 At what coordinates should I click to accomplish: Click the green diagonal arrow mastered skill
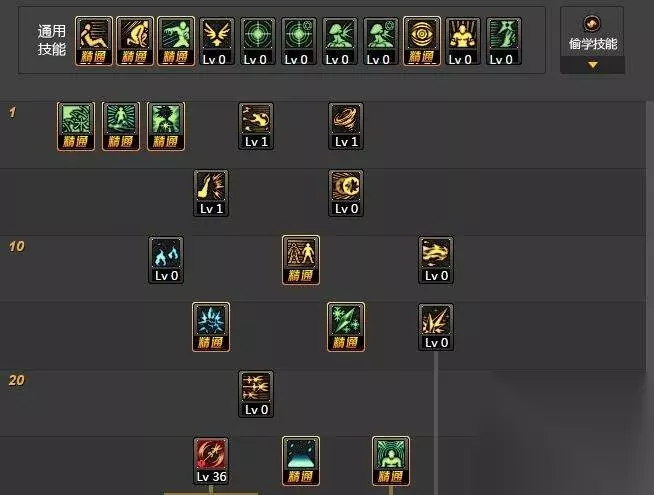click(x=346, y=327)
